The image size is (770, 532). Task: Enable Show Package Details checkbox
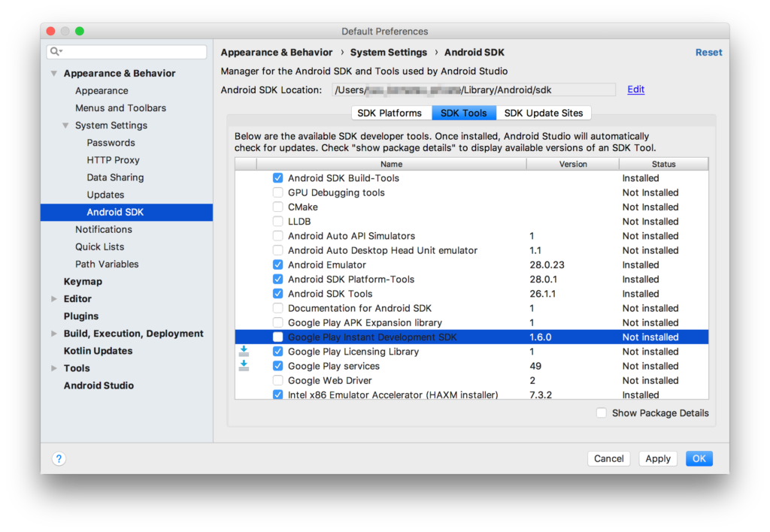click(x=602, y=413)
